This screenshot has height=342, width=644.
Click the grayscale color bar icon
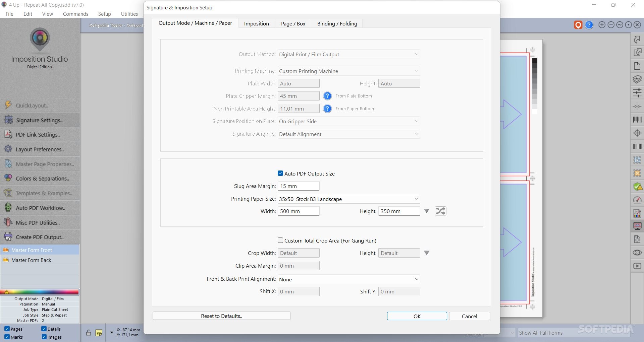[637, 146]
